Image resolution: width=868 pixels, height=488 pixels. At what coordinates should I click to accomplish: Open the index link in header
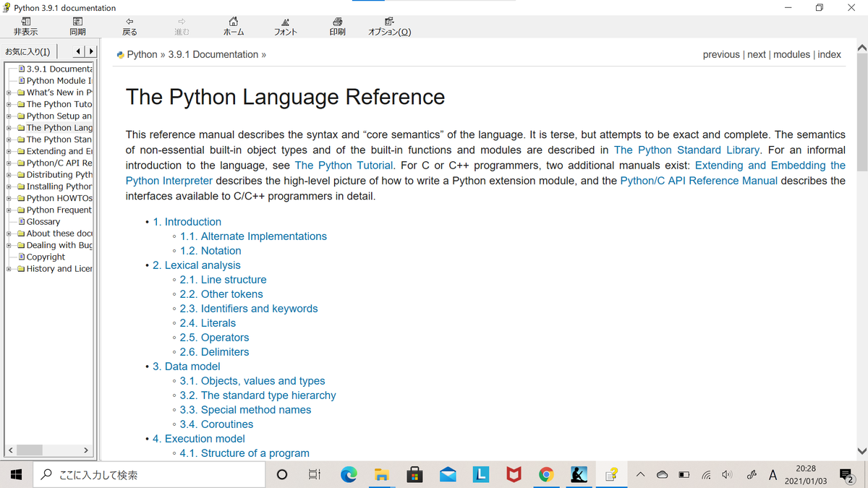click(x=829, y=54)
